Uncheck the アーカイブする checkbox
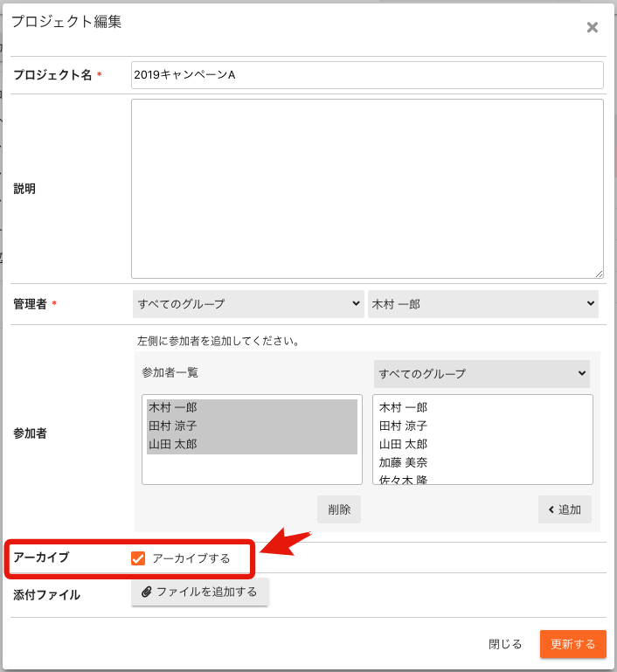Image resolution: width=617 pixels, height=672 pixels. (x=138, y=558)
